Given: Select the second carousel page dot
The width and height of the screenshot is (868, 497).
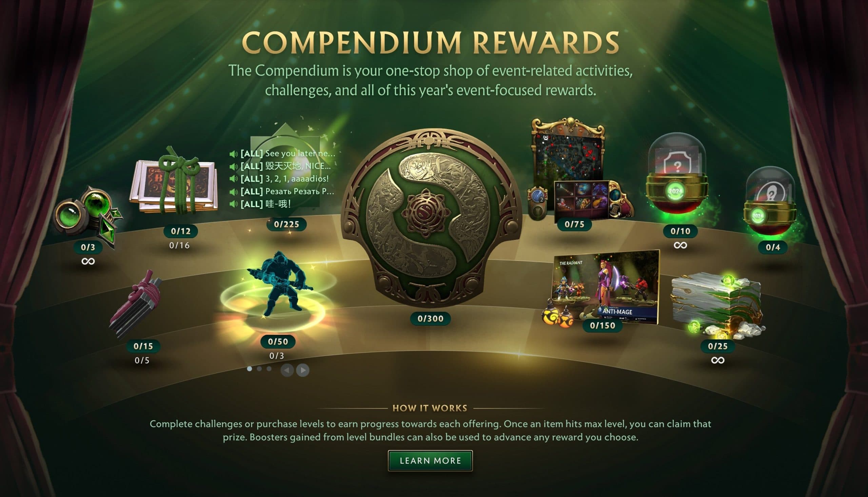Looking at the screenshot, I should point(259,369).
